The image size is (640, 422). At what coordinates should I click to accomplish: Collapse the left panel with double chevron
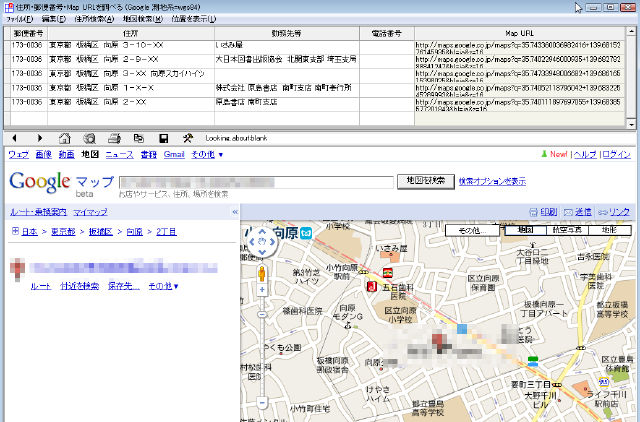(x=235, y=212)
